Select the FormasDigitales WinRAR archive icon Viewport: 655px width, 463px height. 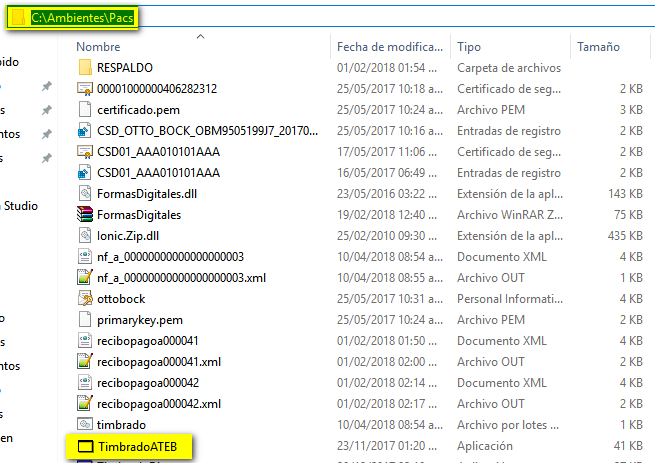click(x=85, y=214)
